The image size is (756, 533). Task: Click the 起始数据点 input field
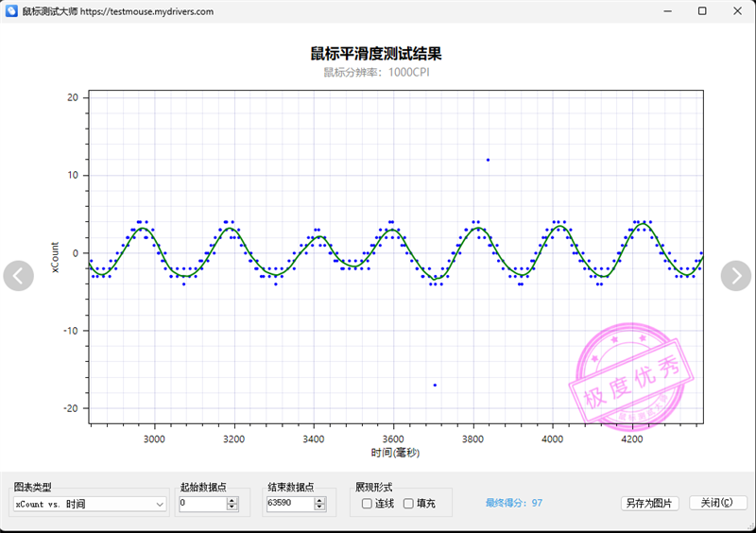(200, 505)
